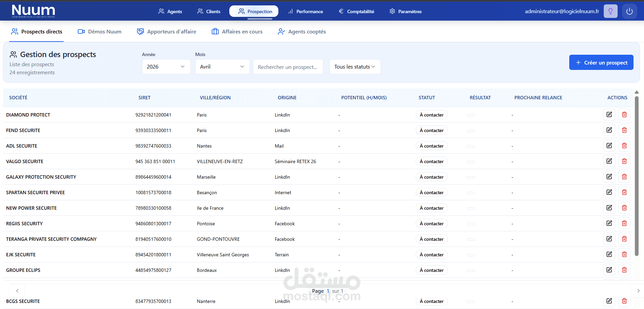
Task: Click the result indicator for FEND SECURITE
Action: (471, 131)
